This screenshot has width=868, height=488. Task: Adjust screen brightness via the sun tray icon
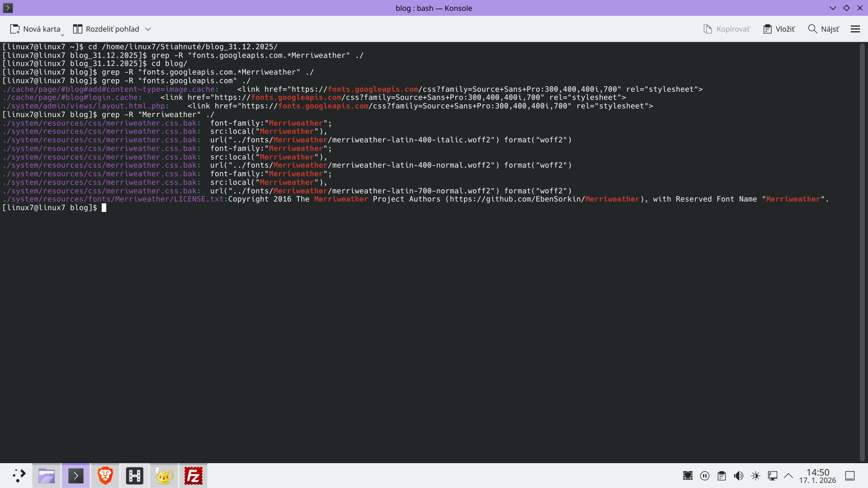tap(755, 475)
